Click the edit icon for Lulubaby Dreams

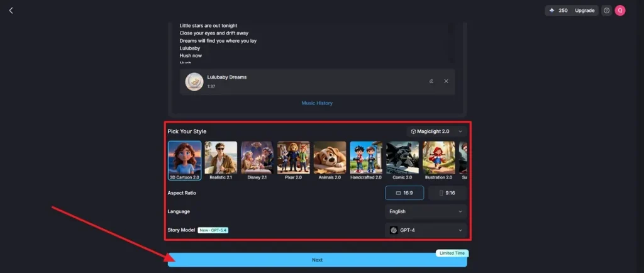point(431,81)
